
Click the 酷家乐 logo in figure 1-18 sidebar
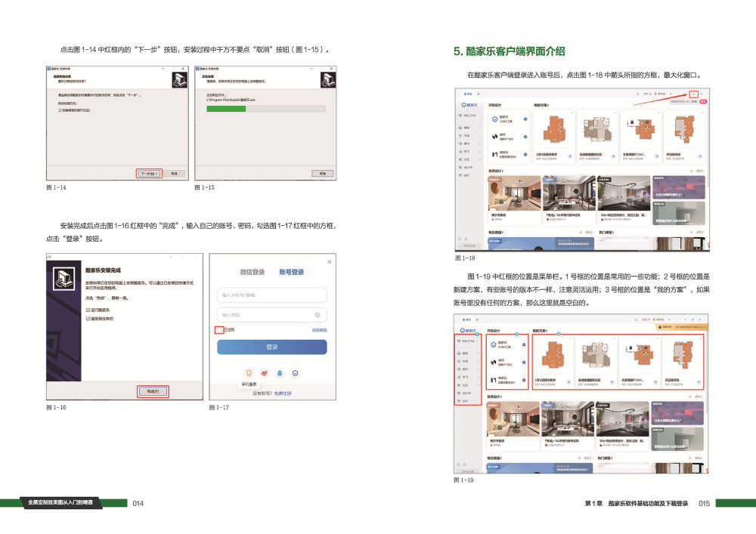pyautogui.click(x=469, y=105)
